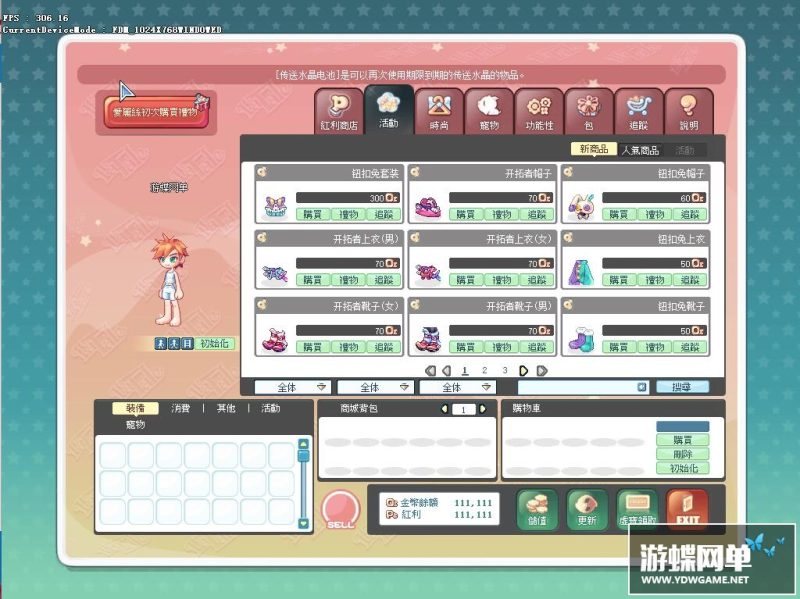Gift the 开拓者上衣(男) with 禮物
800x599 pixels.
click(348, 280)
